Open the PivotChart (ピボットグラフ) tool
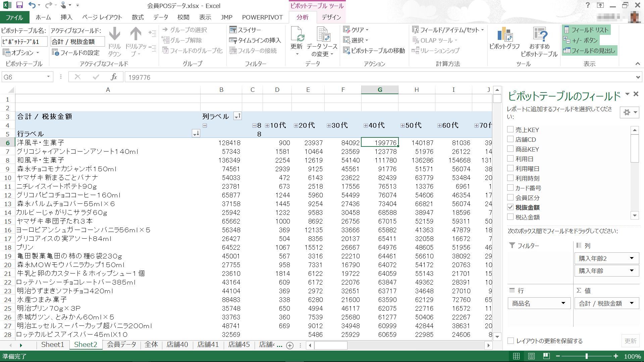Screen dimensions: 644x362 [x=504, y=38]
